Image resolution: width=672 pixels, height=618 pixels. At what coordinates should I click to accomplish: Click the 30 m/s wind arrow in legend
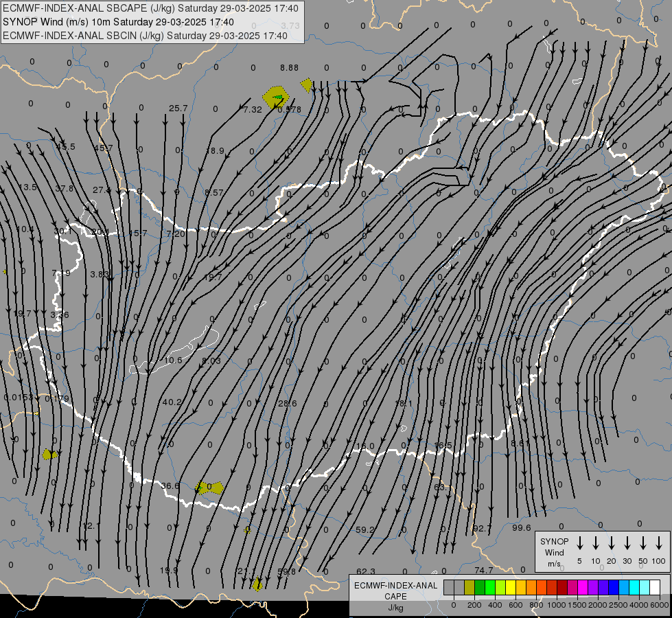[x=627, y=542]
